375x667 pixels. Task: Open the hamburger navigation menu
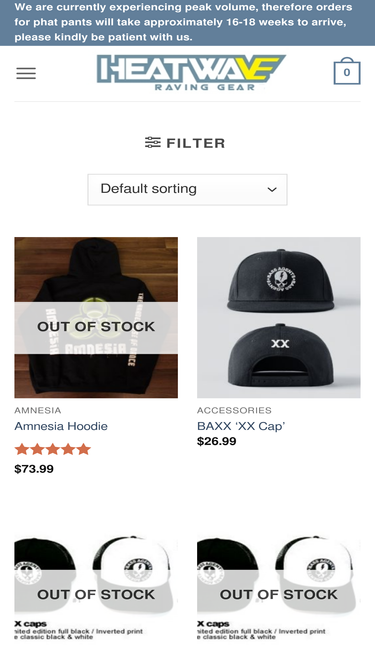pos(26,74)
